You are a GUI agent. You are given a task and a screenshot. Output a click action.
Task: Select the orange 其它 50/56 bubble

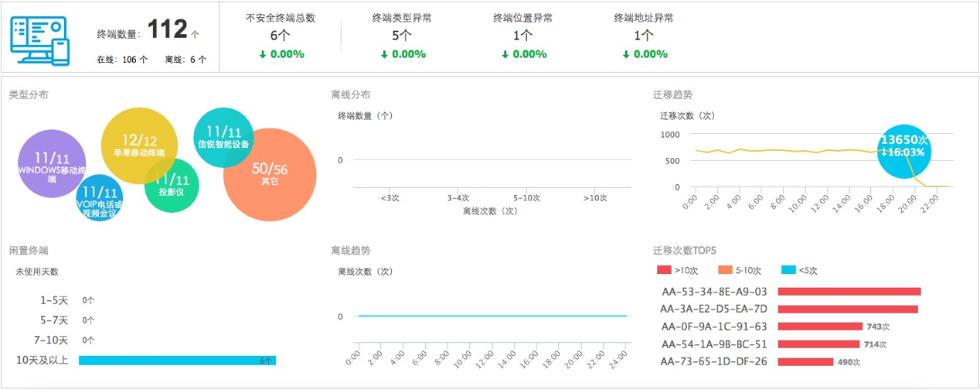(270, 173)
